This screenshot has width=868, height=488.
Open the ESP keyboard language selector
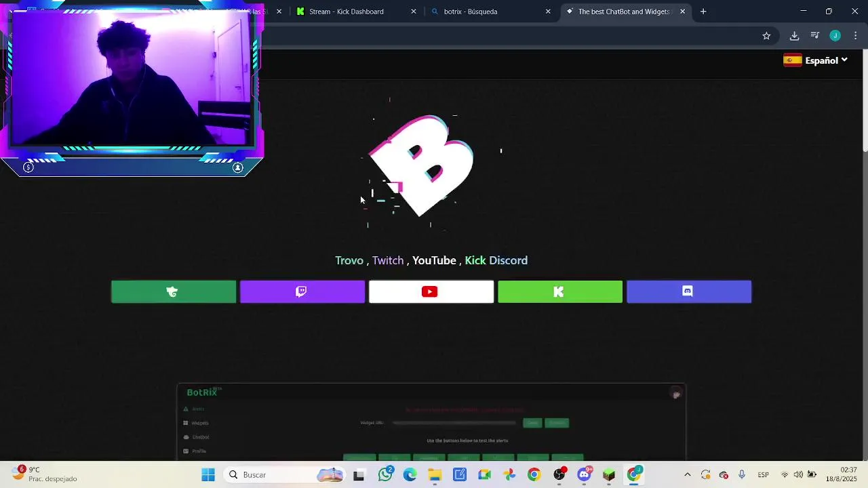click(763, 474)
